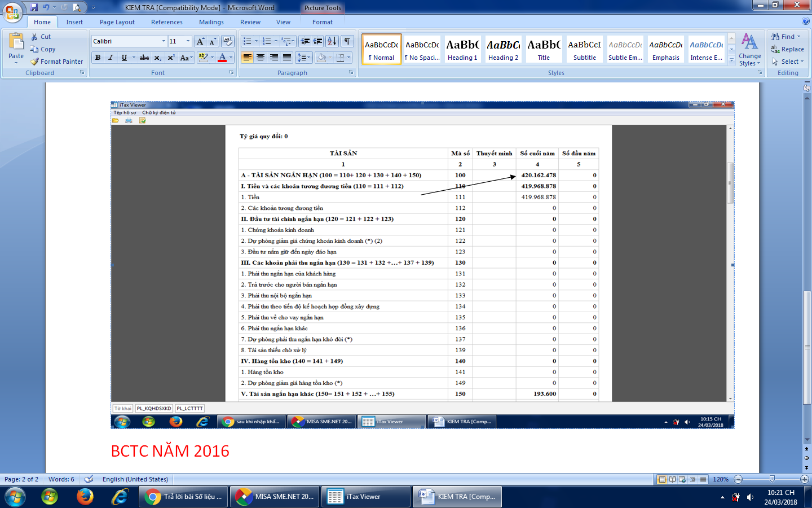Shrink font size
The image size is (812, 508).
(x=213, y=41)
